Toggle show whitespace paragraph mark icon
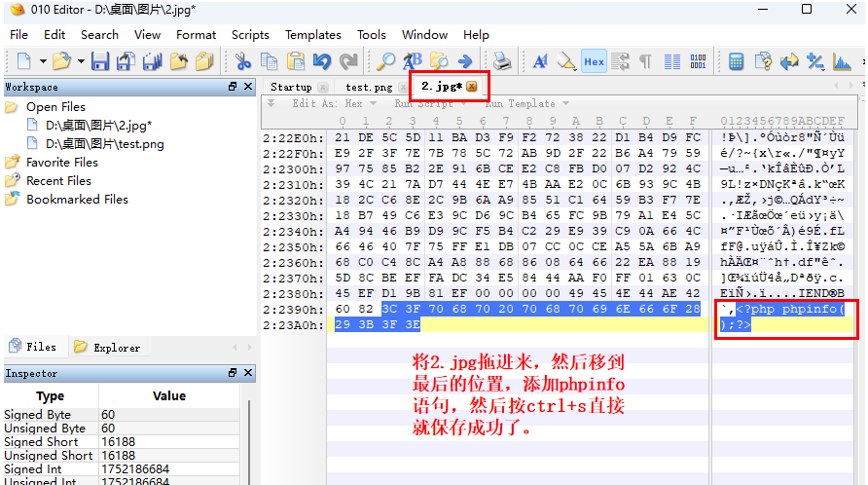This screenshot has height=485, width=868. [x=645, y=61]
